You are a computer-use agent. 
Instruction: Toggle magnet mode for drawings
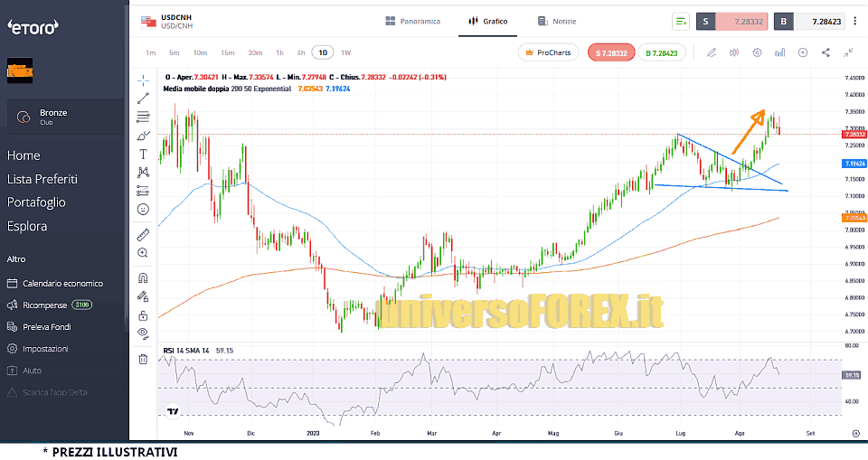pos(143,277)
